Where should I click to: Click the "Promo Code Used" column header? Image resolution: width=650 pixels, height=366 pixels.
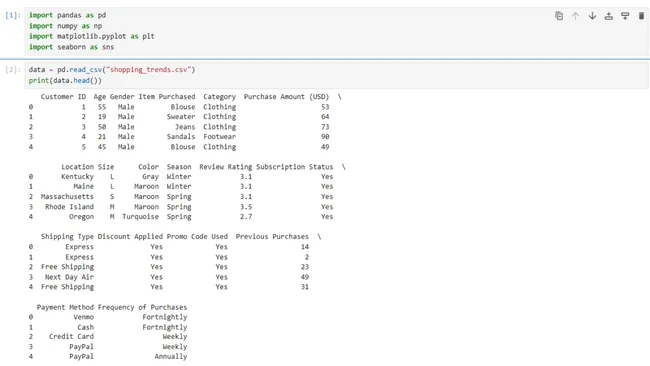point(197,237)
